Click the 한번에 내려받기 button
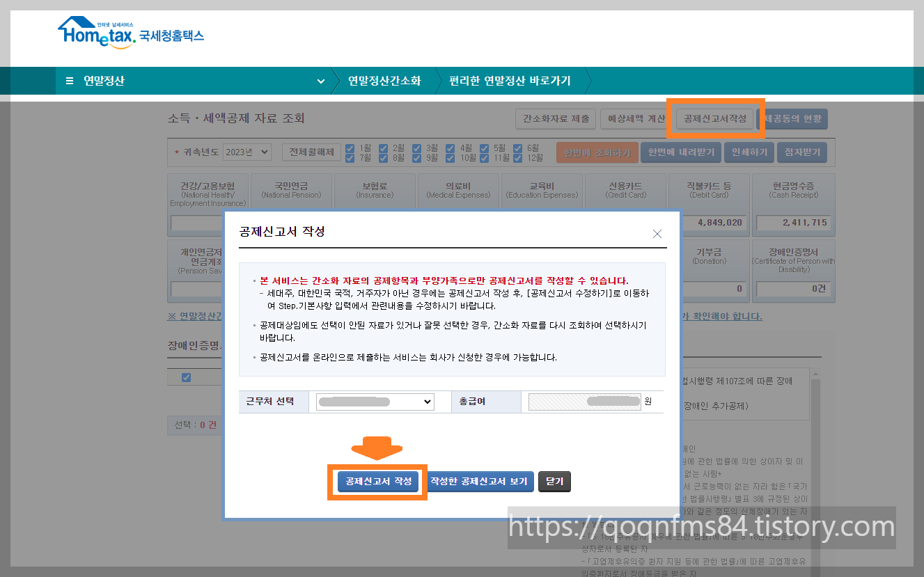Image resolution: width=924 pixels, height=577 pixels. coord(682,152)
